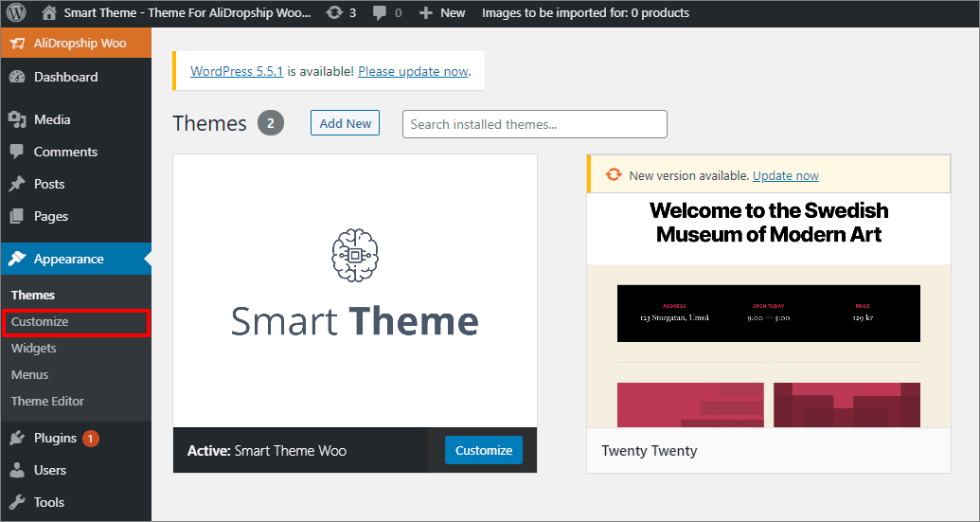The image size is (980, 522).
Task: Focus the Search installed themes field
Action: click(x=534, y=124)
